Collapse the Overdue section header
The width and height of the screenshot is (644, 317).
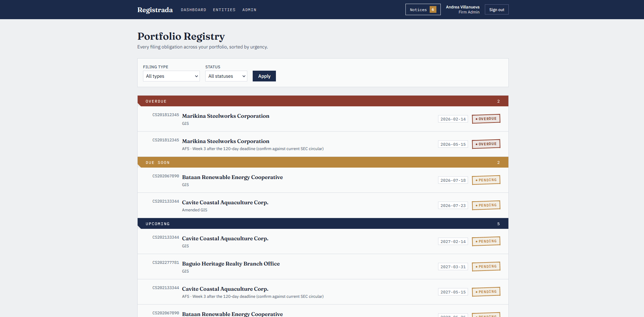click(x=323, y=101)
